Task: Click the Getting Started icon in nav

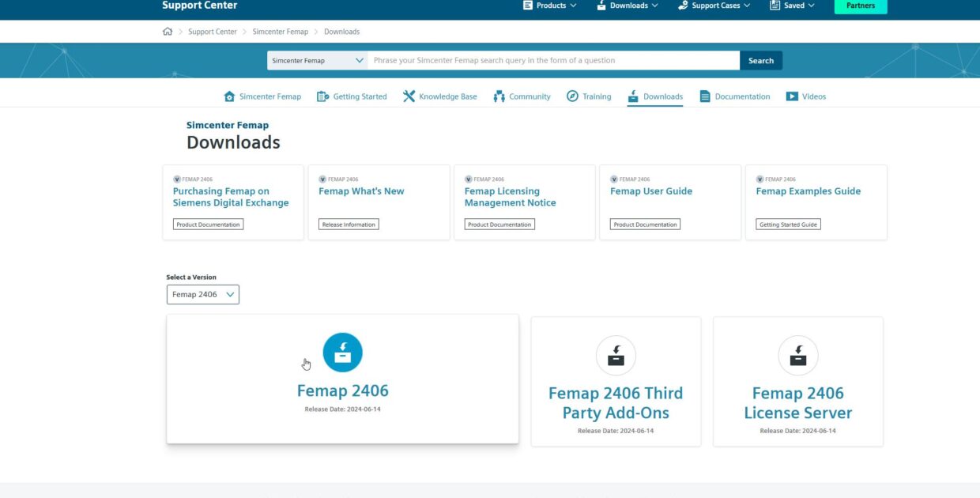Action: [x=322, y=96]
